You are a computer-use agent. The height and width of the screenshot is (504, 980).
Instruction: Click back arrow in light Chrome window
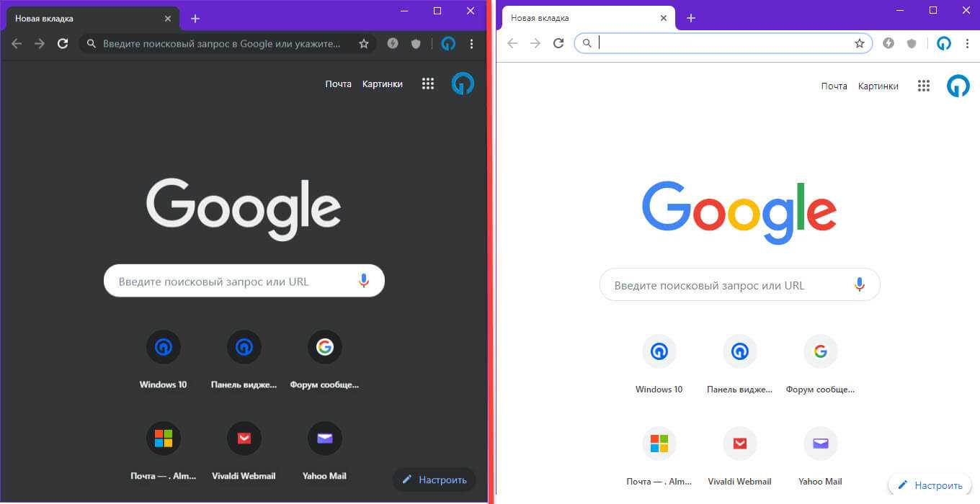point(512,43)
